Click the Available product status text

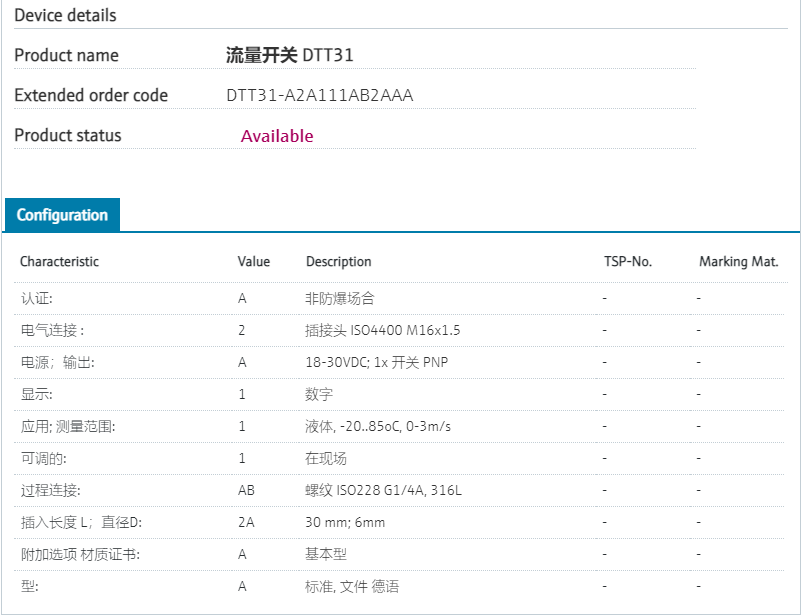click(x=277, y=136)
